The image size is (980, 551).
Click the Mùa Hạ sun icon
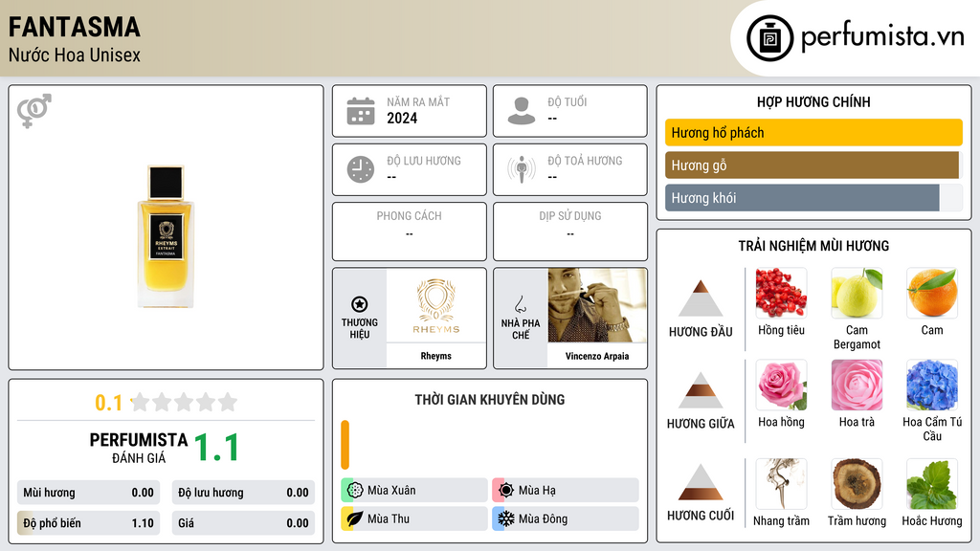tap(506, 491)
